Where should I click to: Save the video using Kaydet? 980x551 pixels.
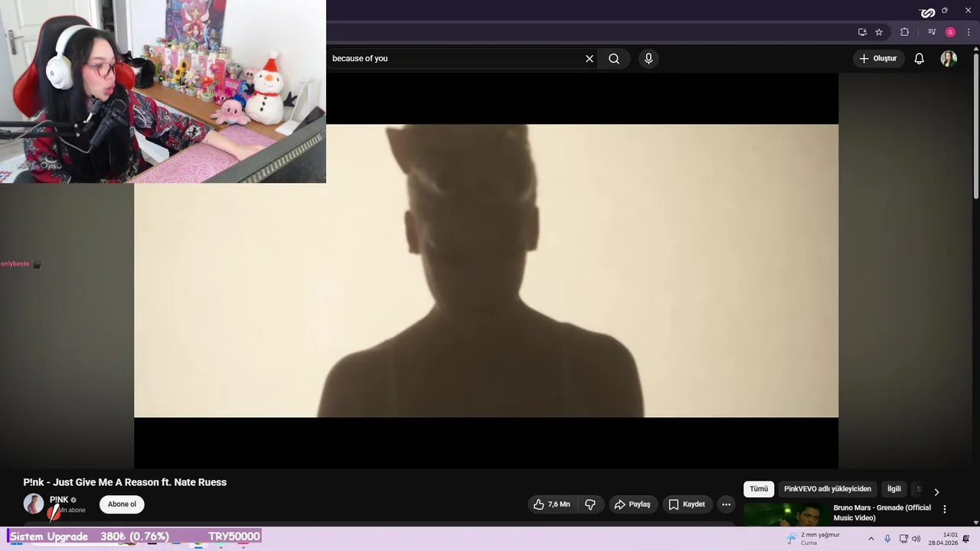pos(687,504)
